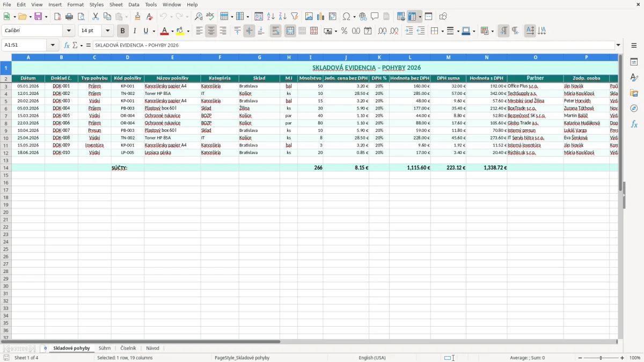Click the status bar zoom slider
The image size is (644, 362).
601,358
